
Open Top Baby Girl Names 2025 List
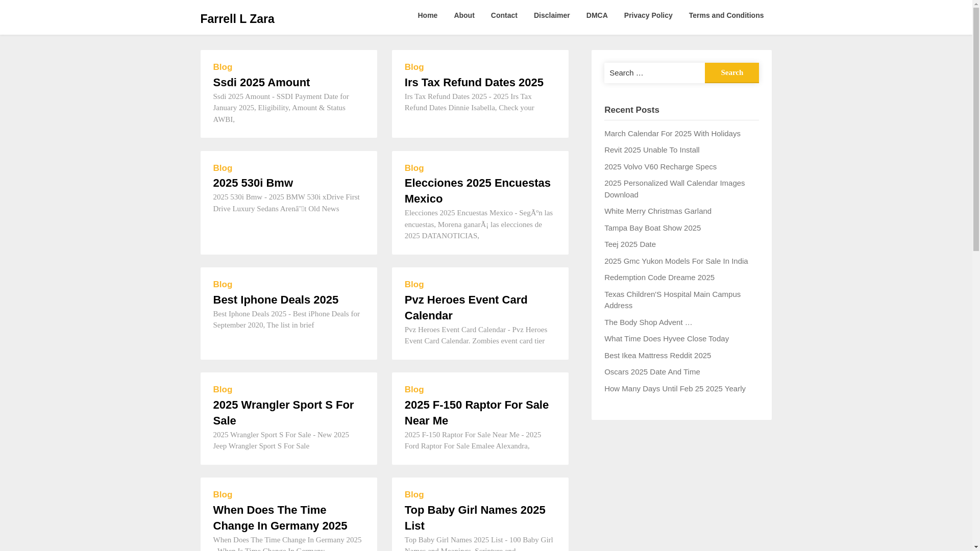click(x=475, y=518)
